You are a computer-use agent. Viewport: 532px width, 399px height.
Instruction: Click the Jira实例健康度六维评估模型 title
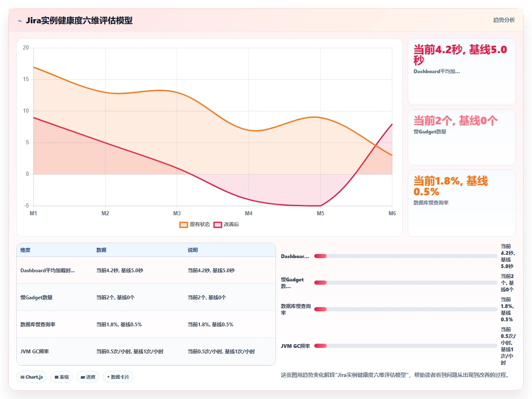[x=79, y=20]
